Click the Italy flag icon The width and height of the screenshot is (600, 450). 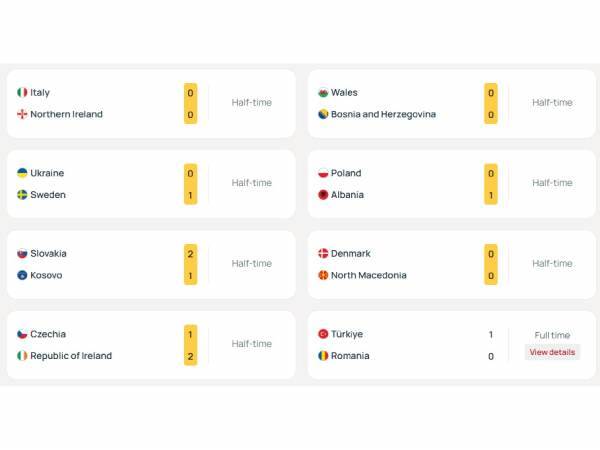click(22, 93)
